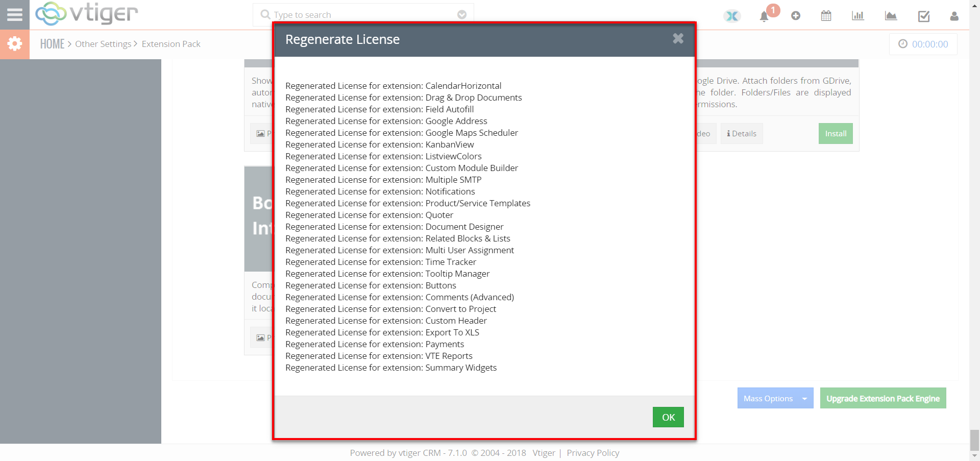The image size is (980, 461).
Task: Click the scrollbar down arrow
Action: click(975, 455)
